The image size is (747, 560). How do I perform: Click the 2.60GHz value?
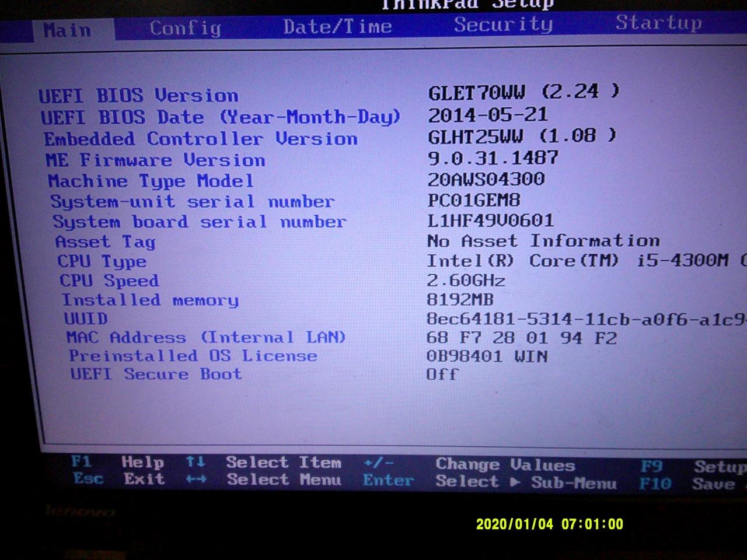point(466,280)
